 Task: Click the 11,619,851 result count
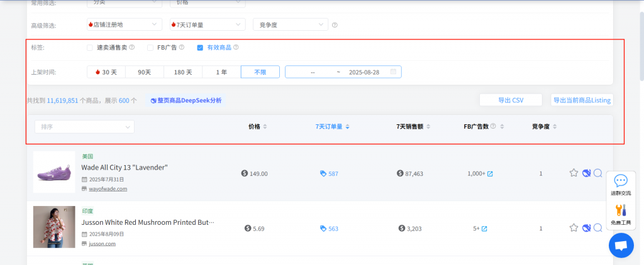(x=62, y=100)
